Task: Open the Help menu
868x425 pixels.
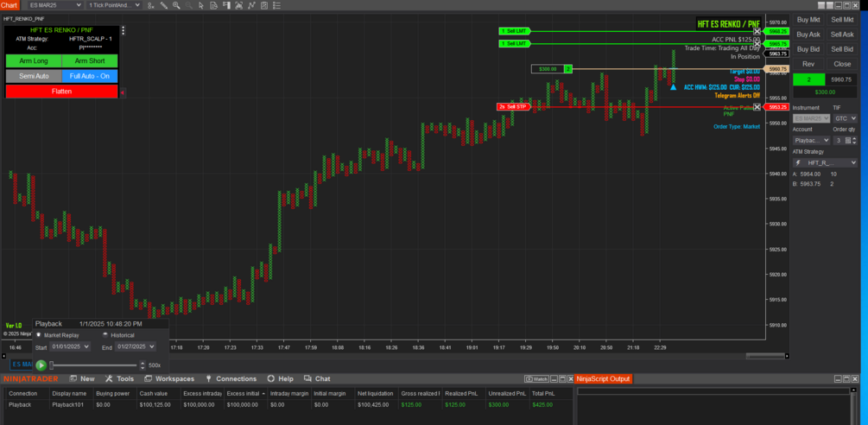Action: click(x=280, y=379)
